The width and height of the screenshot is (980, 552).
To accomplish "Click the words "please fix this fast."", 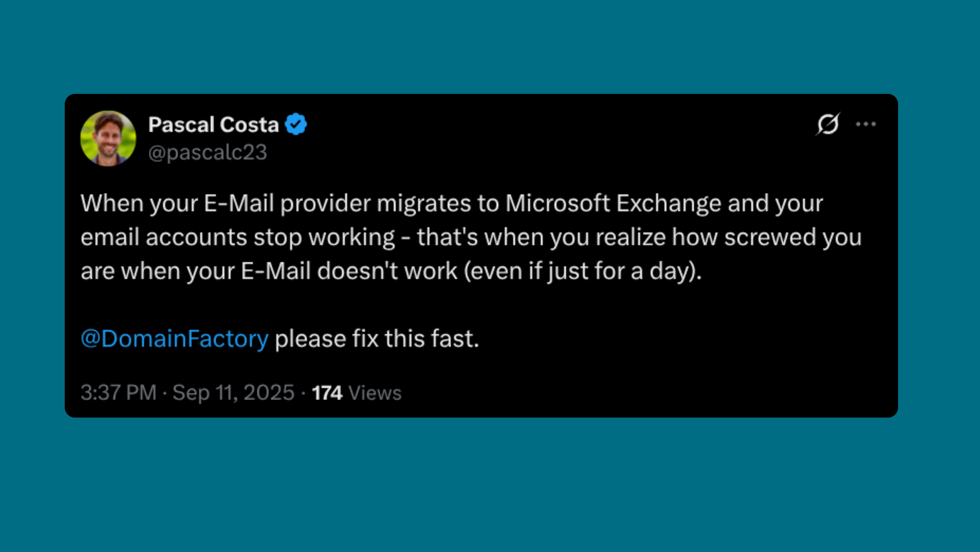I will (377, 338).
